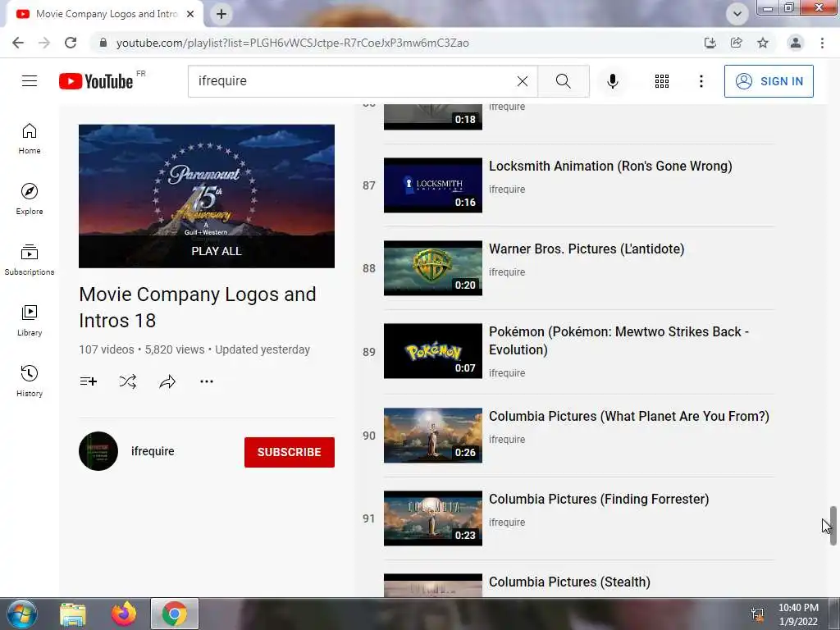Go to YouTube home via the logo

tap(96, 81)
